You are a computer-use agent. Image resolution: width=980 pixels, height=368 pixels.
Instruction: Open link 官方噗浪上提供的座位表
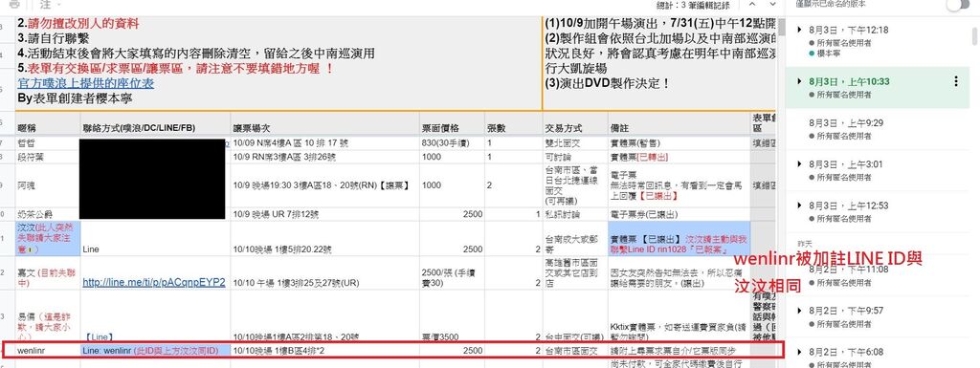85,83
